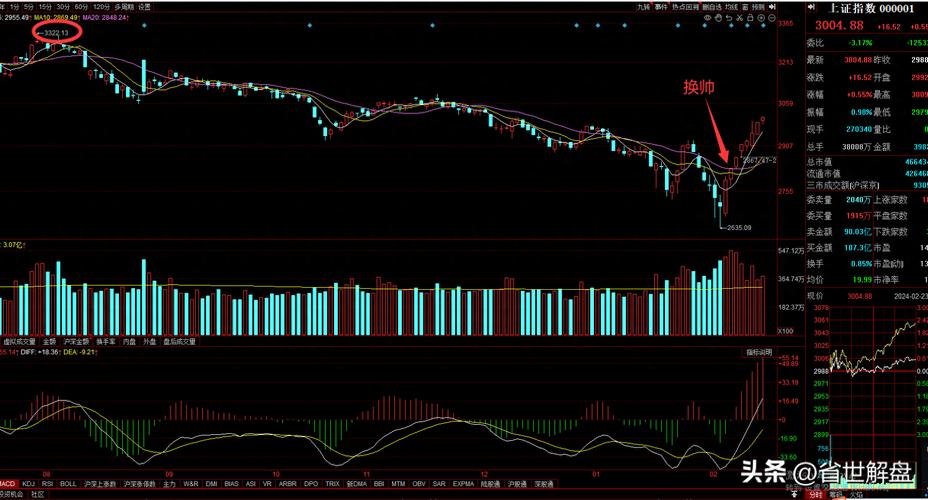
Task: Switch indicator to KDJ
Action: [28, 483]
